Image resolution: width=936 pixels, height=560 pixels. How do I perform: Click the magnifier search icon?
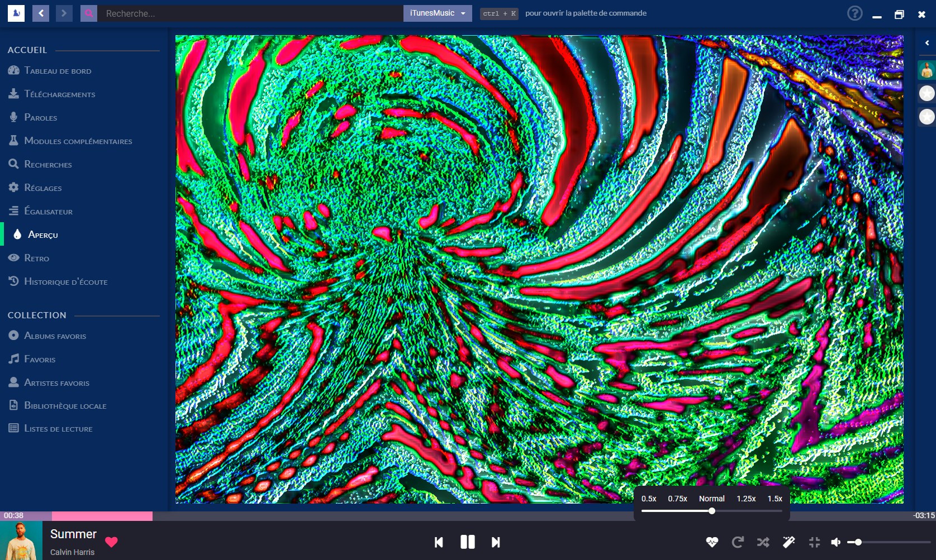coord(89,13)
